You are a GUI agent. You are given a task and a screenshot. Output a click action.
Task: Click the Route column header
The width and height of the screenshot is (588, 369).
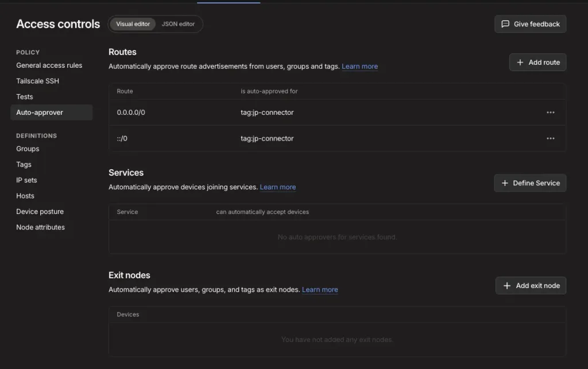click(125, 91)
